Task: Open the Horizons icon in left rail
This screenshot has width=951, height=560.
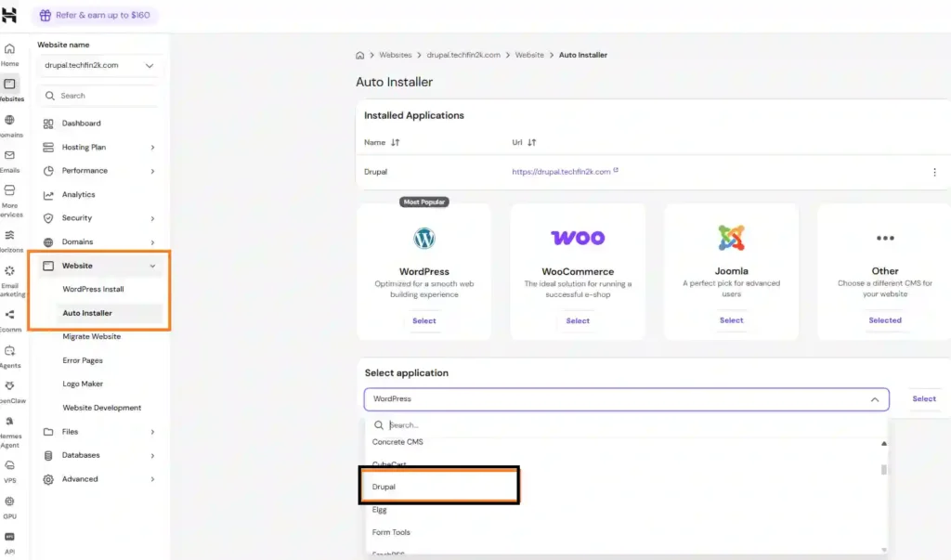Action: point(9,235)
